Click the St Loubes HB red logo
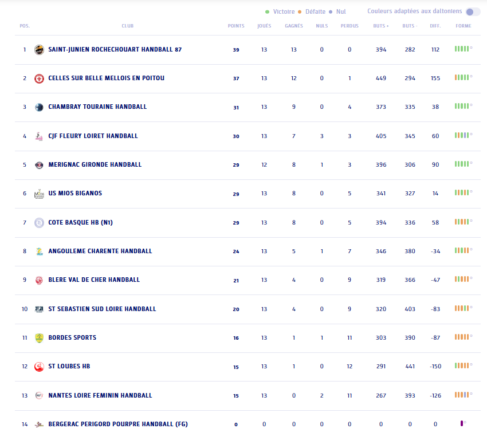 (39, 367)
